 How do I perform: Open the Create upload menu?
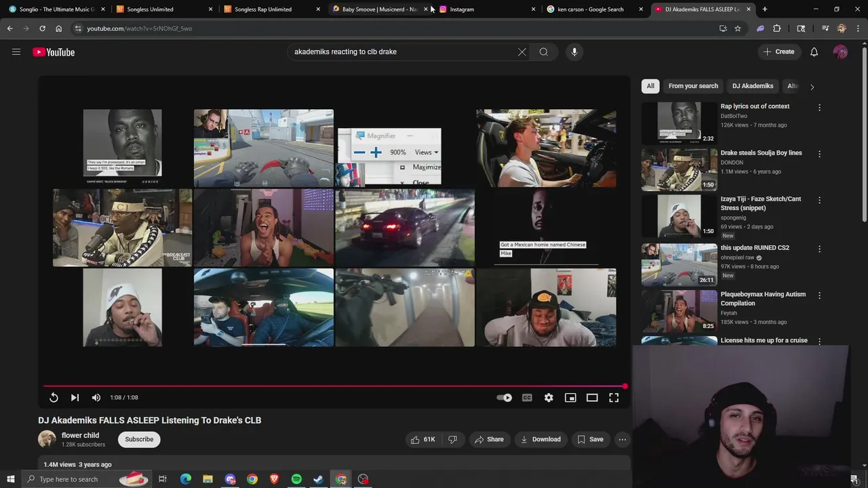778,52
